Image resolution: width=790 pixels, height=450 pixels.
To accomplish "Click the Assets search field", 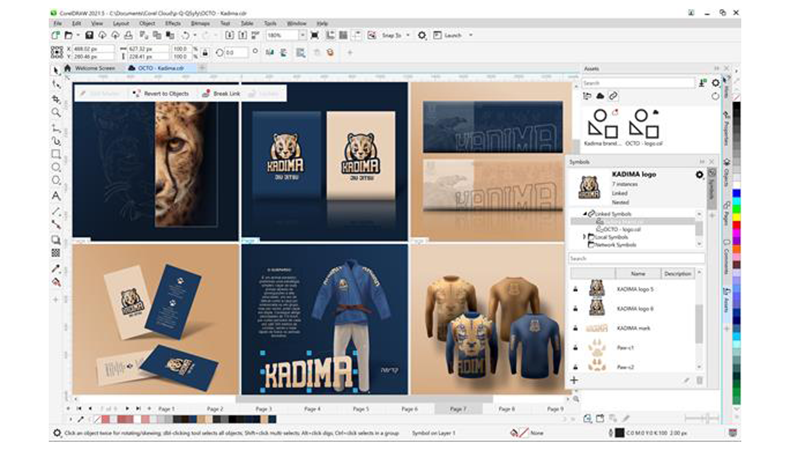I will pyautogui.click(x=638, y=83).
